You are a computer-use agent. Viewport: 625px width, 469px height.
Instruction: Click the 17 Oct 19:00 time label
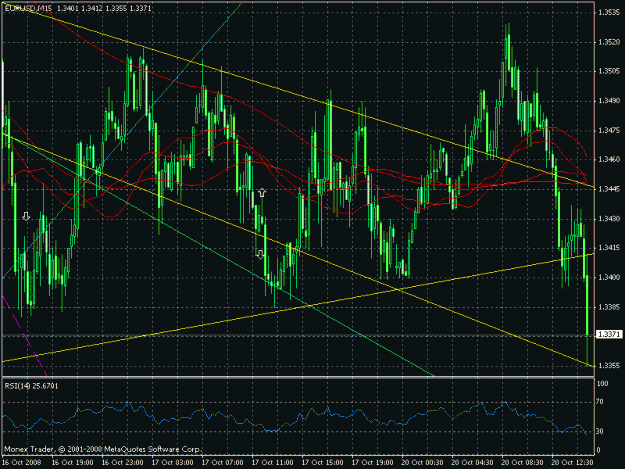(x=373, y=462)
